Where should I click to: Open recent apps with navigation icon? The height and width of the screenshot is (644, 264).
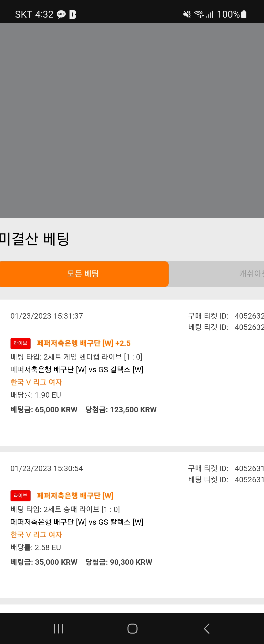point(59,628)
